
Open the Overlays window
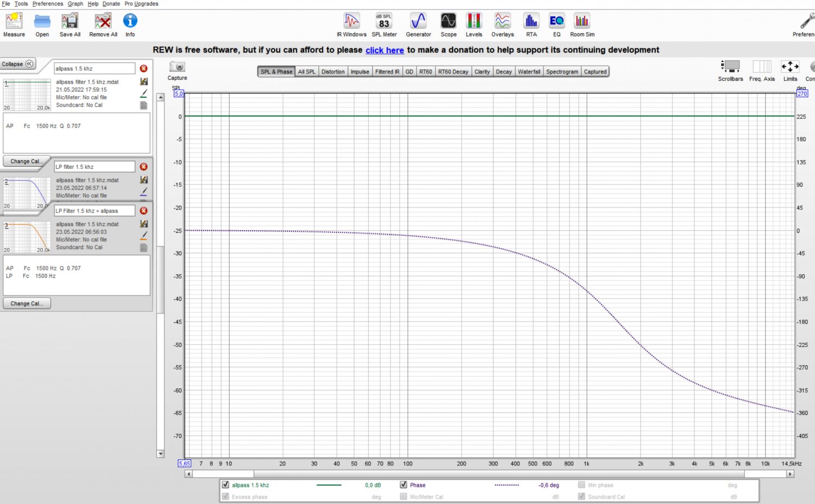pos(502,21)
